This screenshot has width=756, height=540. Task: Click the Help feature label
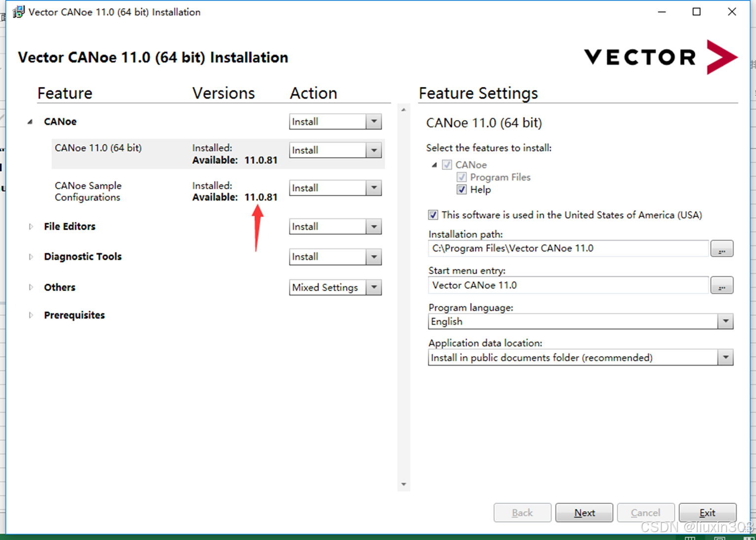click(x=480, y=190)
